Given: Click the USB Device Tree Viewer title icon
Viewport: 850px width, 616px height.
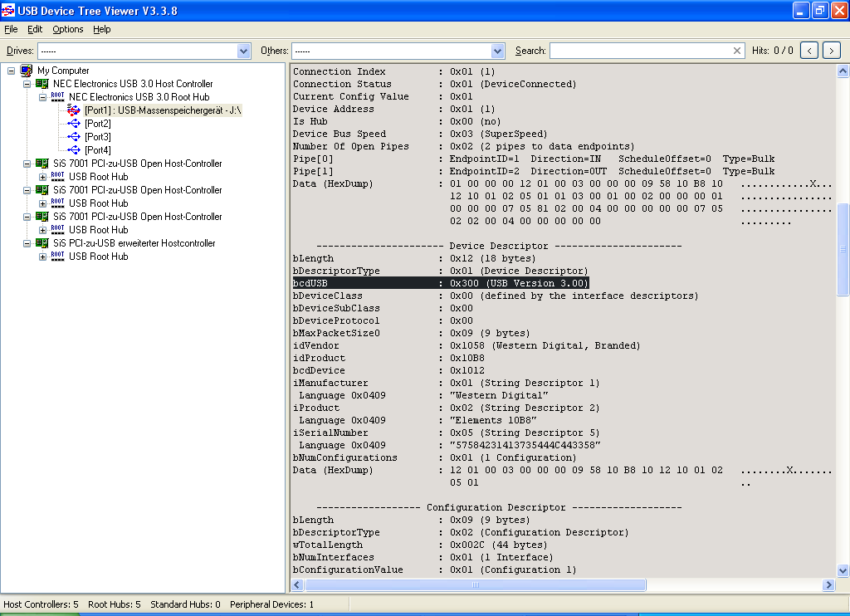Looking at the screenshot, I should (x=8, y=10).
